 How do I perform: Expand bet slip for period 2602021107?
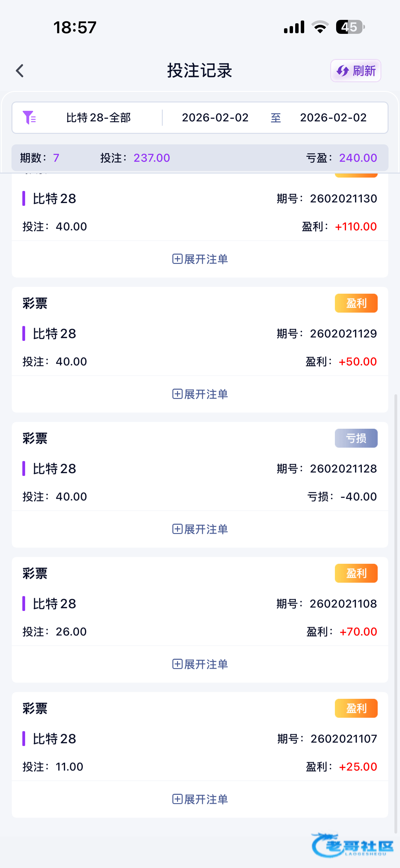tap(200, 799)
